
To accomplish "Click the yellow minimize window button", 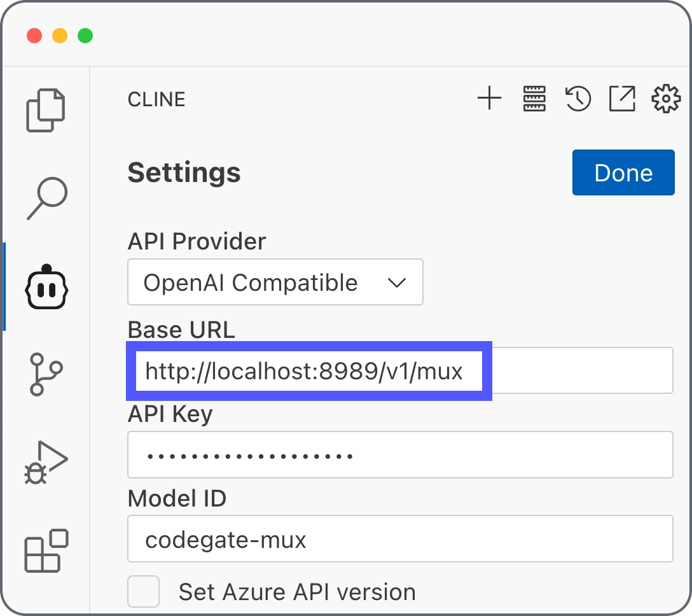I will 60,36.
